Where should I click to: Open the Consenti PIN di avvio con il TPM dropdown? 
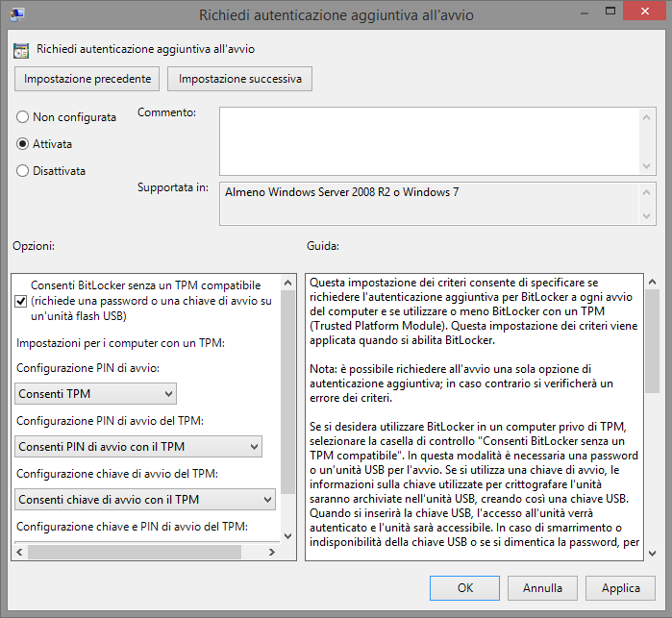pyautogui.click(x=138, y=447)
